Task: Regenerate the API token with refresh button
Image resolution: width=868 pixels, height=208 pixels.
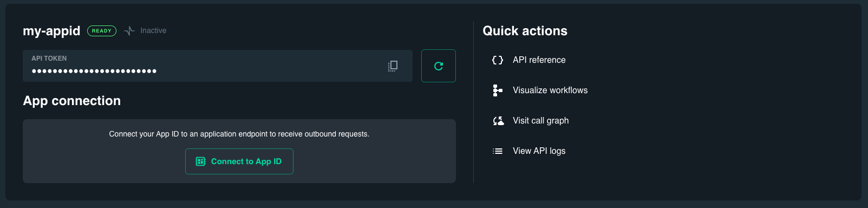Action: pyautogui.click(x=439, y=66)
